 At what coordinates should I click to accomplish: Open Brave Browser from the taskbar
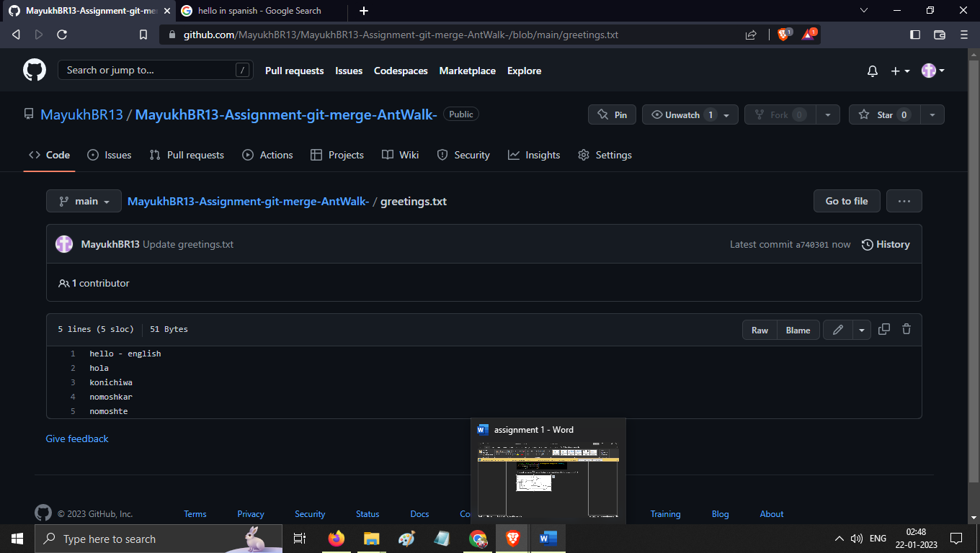(512, 538)
